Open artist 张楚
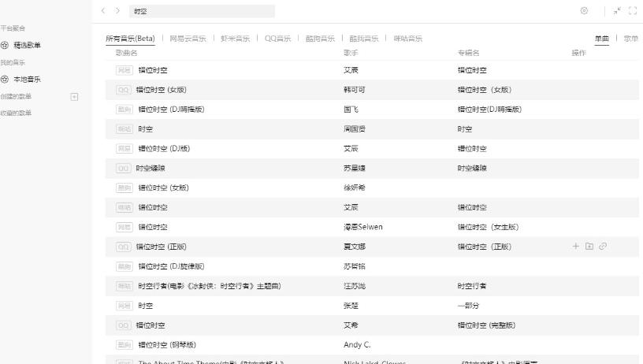Image resolution: width=643 pixels, height=364 pixels. tap(351, 306)
